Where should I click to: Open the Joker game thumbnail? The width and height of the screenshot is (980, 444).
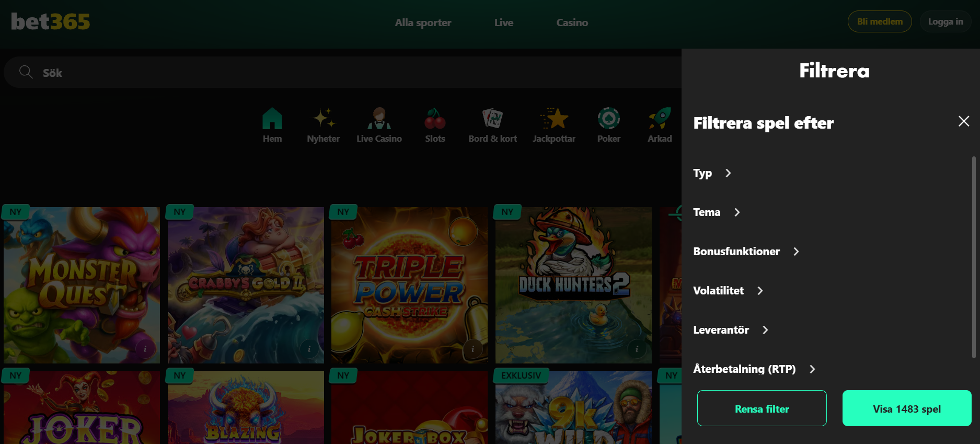click(82, 407)
